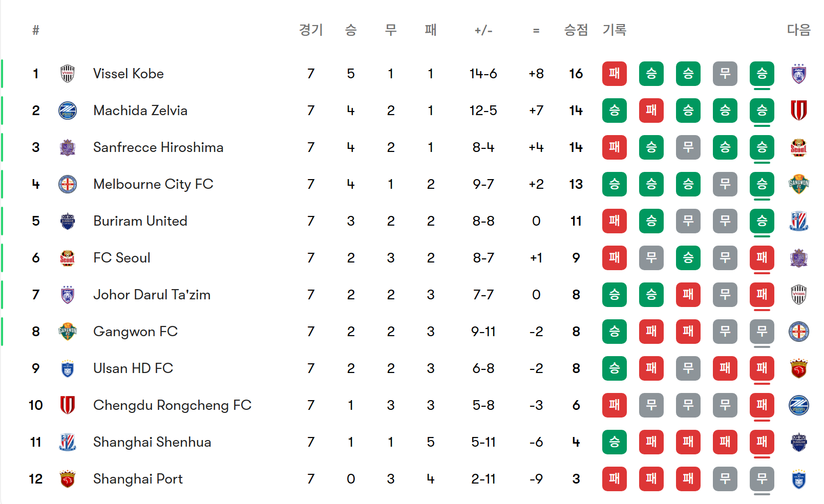824x504 pixels.
Task: Click Machida Zelvia logo next to team name
Action: [68, 111]
